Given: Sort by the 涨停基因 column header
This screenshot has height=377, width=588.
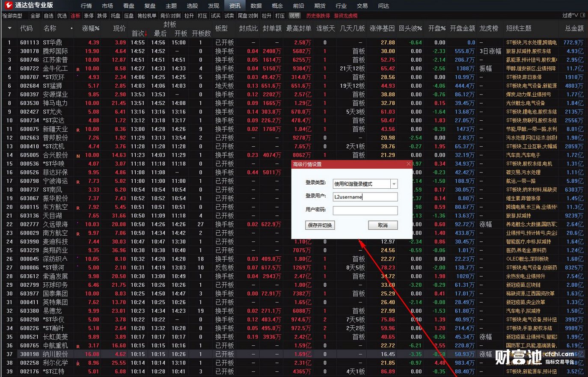Looking at the screenshot, I should click(x=382, y=28).
